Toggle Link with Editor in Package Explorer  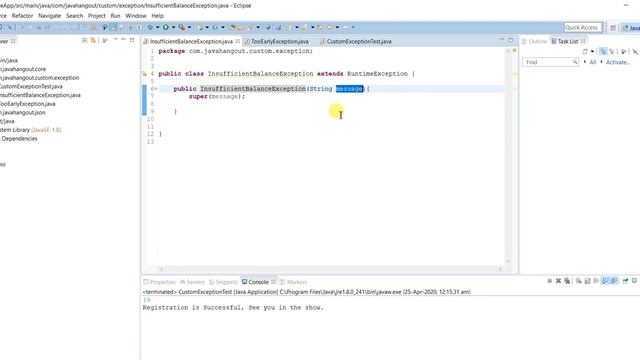93,40
